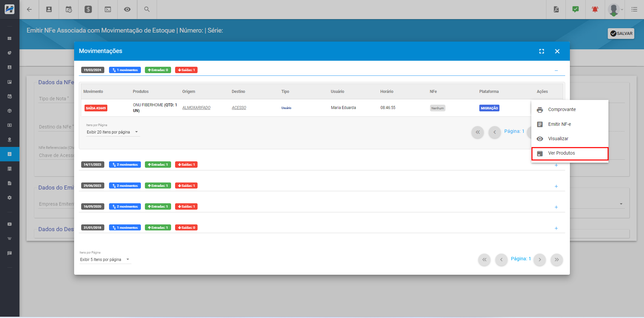Open the contact card toolbar icon
This screenshot has width=644, height=318.
click(x=49, y=9)
